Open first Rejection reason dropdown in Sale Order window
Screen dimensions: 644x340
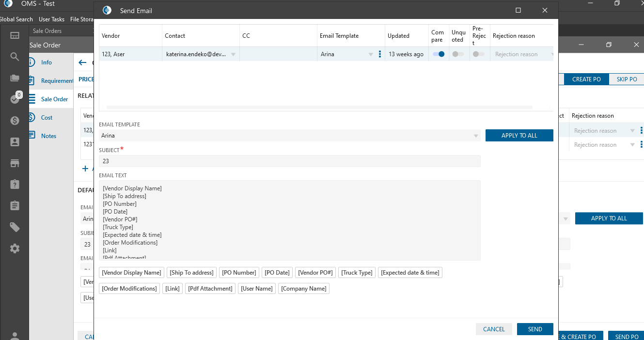point(632,131)
